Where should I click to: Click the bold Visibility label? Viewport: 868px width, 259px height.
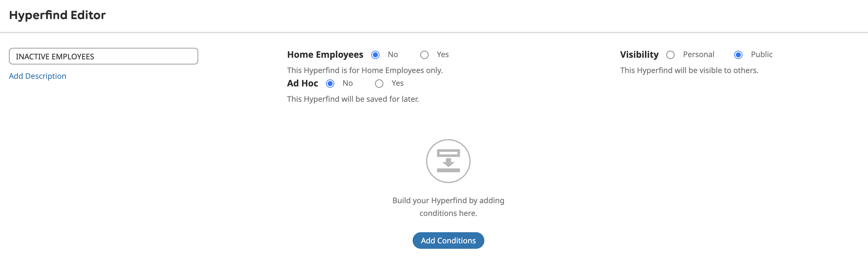coord(639,55)
